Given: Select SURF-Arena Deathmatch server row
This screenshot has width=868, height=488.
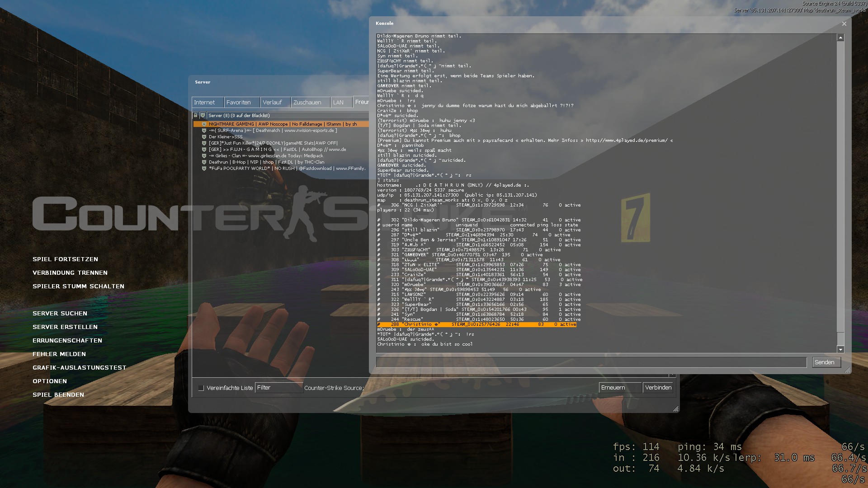Looking at the screenshot, I should pyautogui.click(x=281, y=131).
